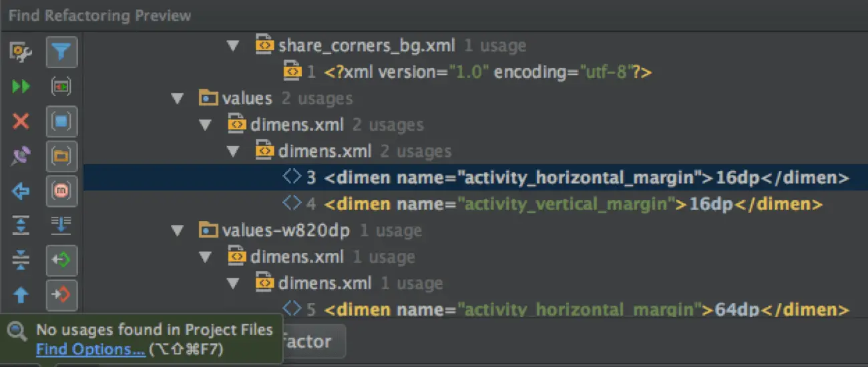Screen dimensions: 868x367
Task: Click the share_corners_bg.xml file icon
Action: click(265, 45)
